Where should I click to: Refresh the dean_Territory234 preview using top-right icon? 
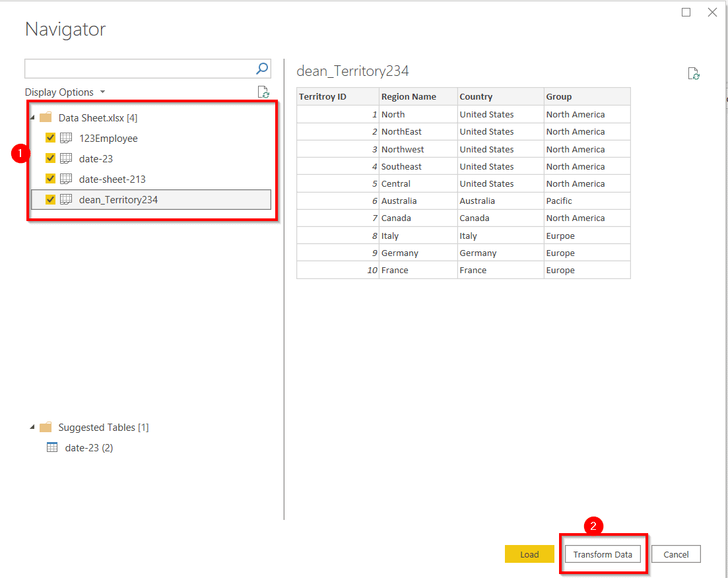(x=693, y=74)
